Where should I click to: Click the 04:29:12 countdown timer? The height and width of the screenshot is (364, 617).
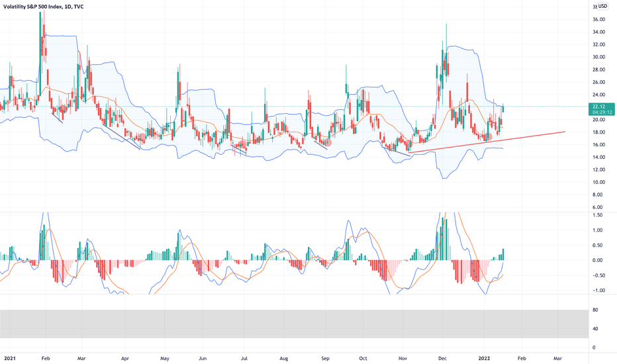[602, 112]
